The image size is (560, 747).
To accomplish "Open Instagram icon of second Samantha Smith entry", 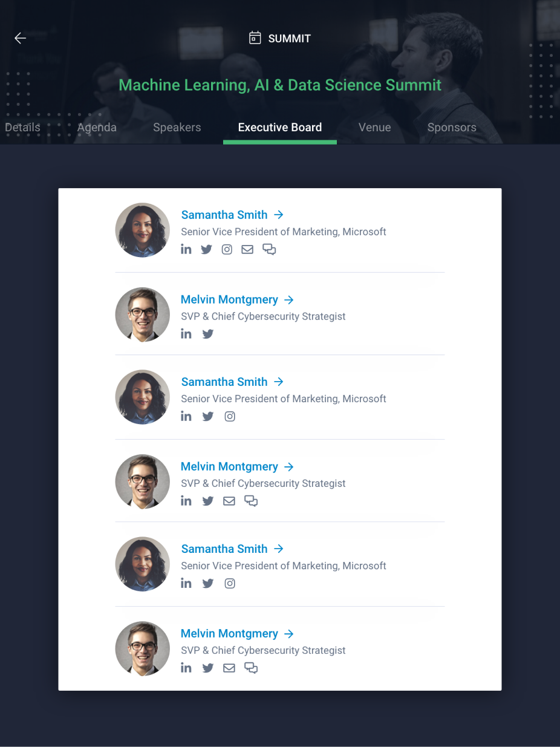I will click(230, 416).
